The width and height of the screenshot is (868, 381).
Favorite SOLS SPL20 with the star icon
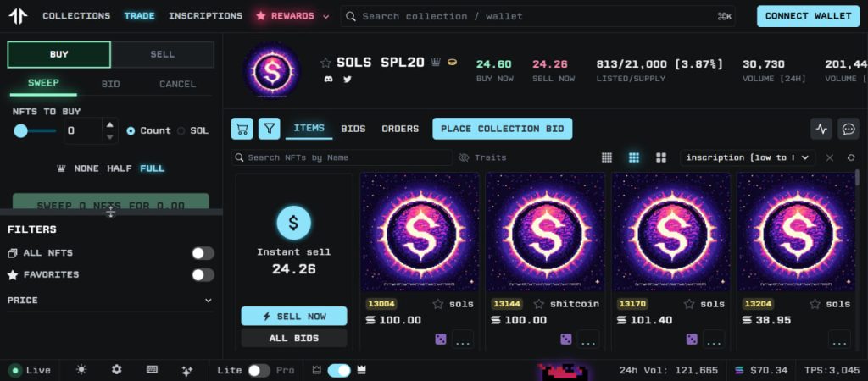(325, 63)
